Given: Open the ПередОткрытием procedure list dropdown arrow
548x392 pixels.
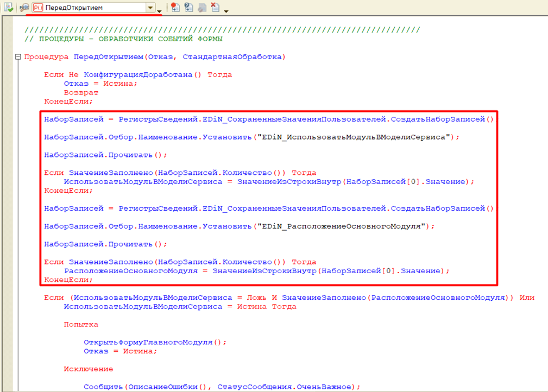Looking at the screenshot, I should (x=150, y=8).
